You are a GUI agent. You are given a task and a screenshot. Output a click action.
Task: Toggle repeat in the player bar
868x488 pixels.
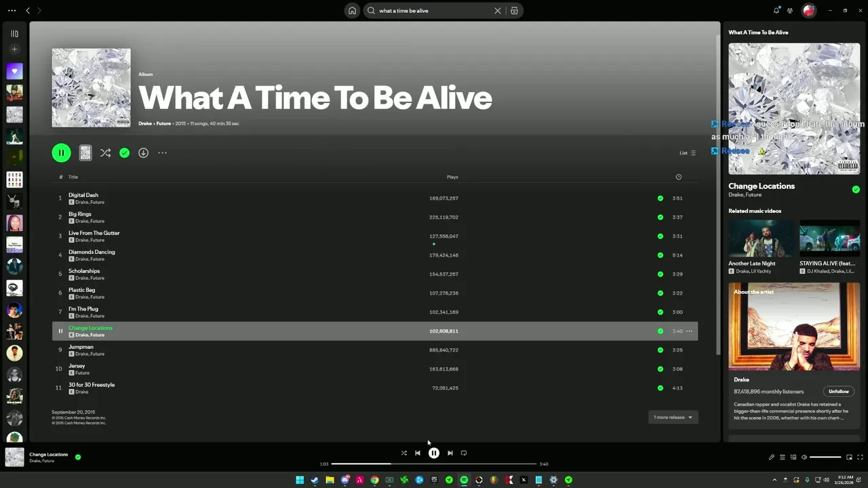coord(464,453)
